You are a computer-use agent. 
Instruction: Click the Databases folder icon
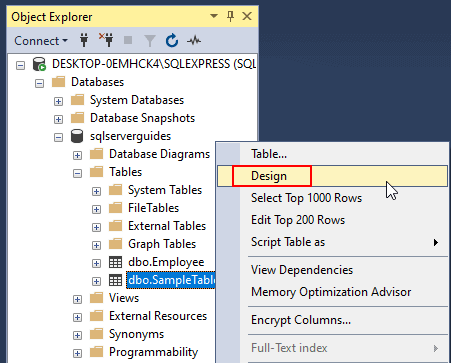point(58,82)
